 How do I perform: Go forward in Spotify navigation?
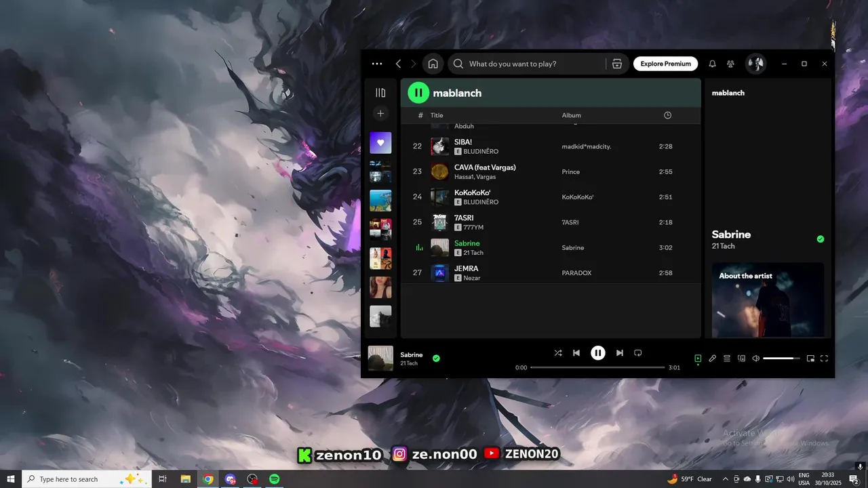click(x=414, y=64)
